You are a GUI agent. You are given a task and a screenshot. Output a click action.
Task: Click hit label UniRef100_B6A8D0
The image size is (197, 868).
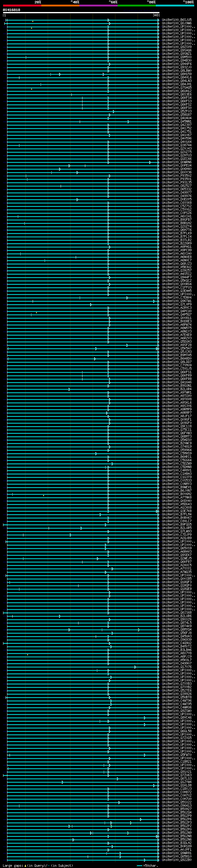pos(177,359)
